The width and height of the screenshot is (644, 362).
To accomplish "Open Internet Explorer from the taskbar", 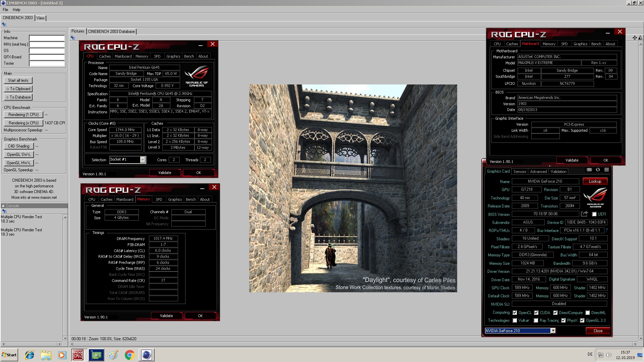I will [30, 355].
